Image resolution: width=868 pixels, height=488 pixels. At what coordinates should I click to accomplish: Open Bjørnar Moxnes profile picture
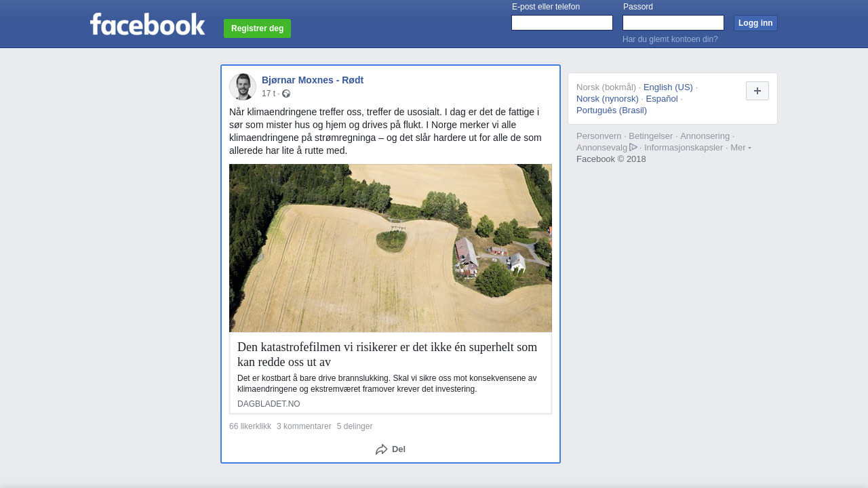click(x=243, y=87)
